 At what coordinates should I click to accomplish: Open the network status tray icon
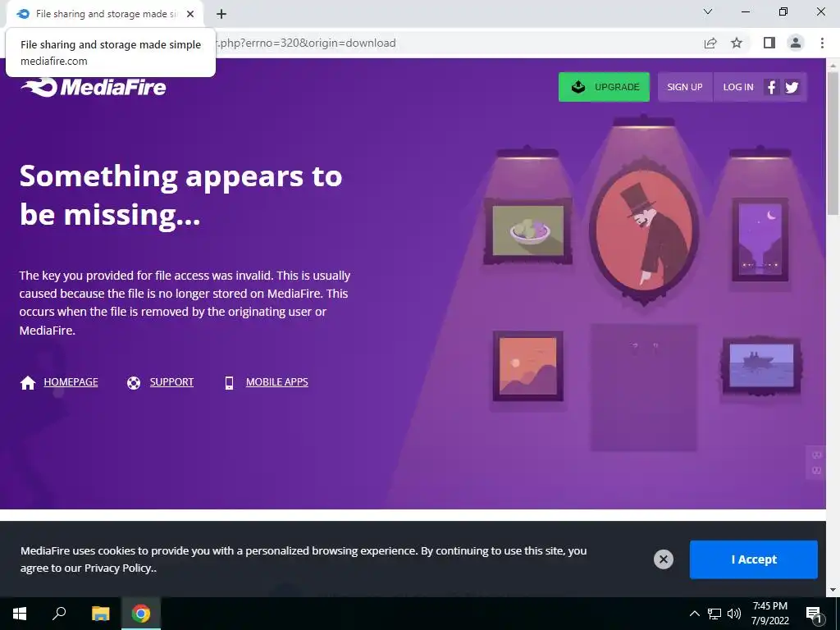click(714, 614)
